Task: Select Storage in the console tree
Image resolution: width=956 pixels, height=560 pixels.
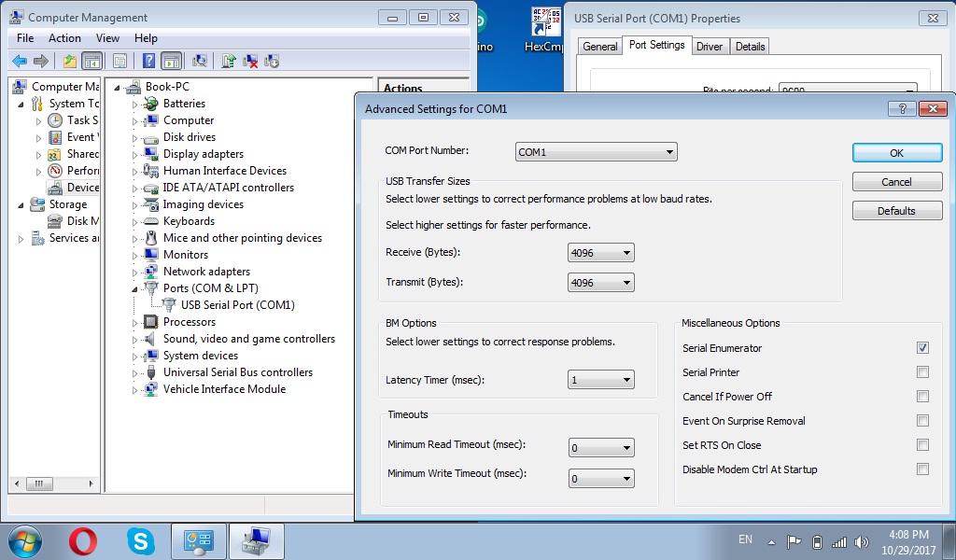Action: tap(67, 204)
